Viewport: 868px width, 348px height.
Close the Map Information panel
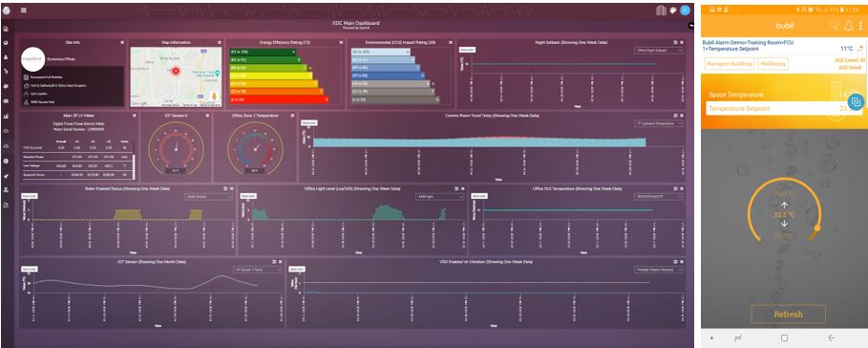[x=219, y=42]
